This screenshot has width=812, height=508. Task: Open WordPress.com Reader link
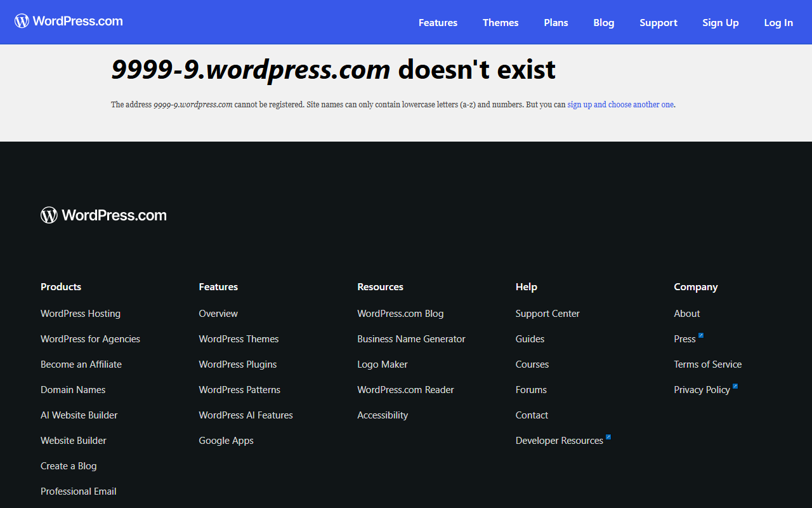(405, 390)
